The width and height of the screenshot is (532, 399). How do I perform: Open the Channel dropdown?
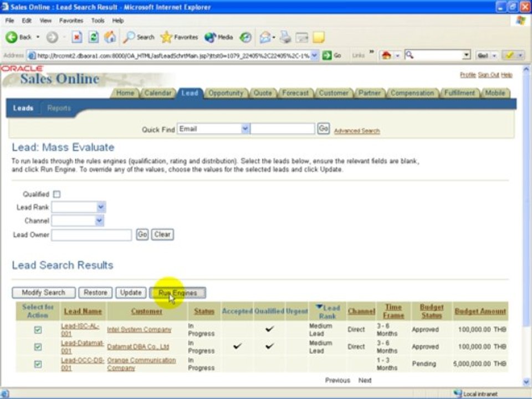click(99, 221)
